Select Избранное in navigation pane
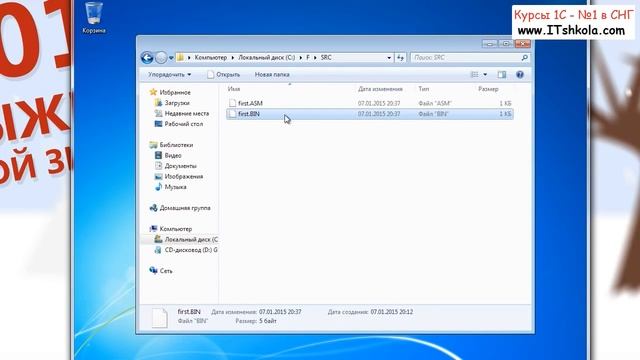Screen dimensions: 640x360 [x=175, y=93]
